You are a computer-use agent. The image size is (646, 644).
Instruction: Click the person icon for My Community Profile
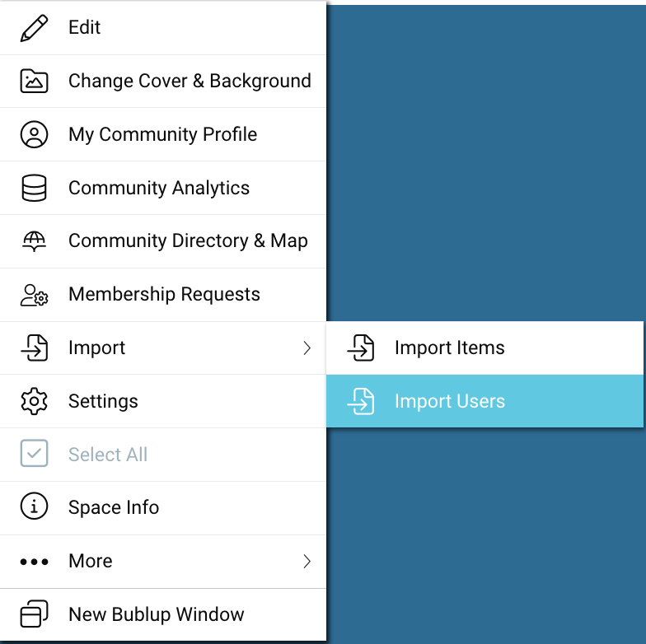pos(34,134)
